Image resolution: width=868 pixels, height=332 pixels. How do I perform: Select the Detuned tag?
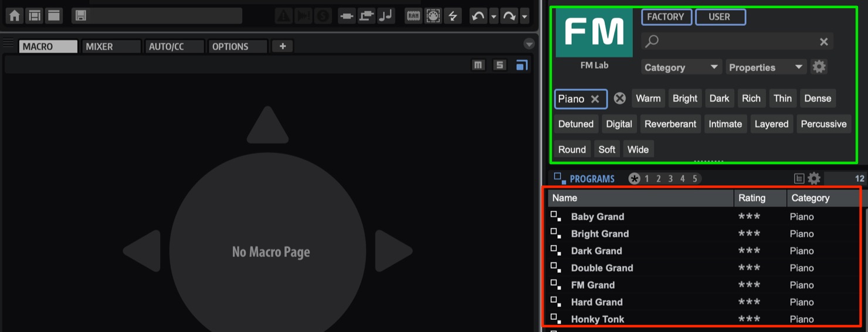(576, 124)
